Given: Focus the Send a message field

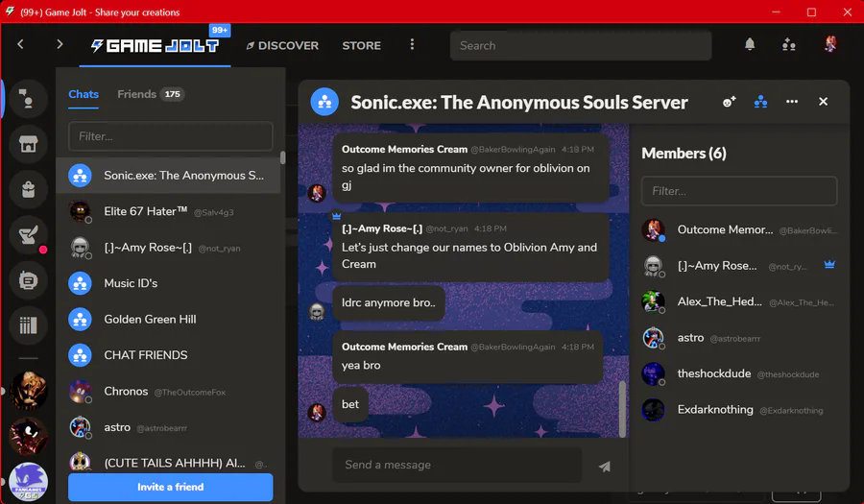Looking at the screenshot, I should (457, 465).
